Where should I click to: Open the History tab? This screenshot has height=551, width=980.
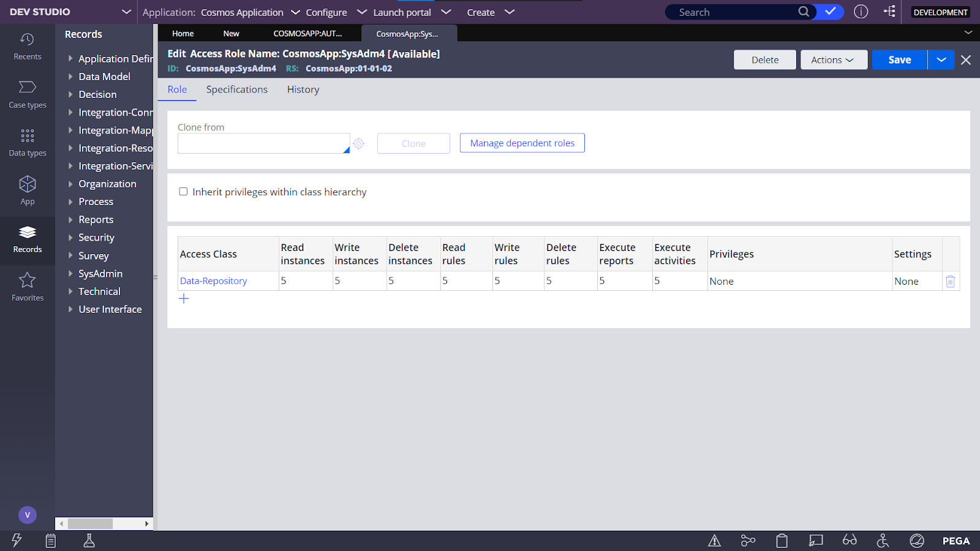(303, 89)
